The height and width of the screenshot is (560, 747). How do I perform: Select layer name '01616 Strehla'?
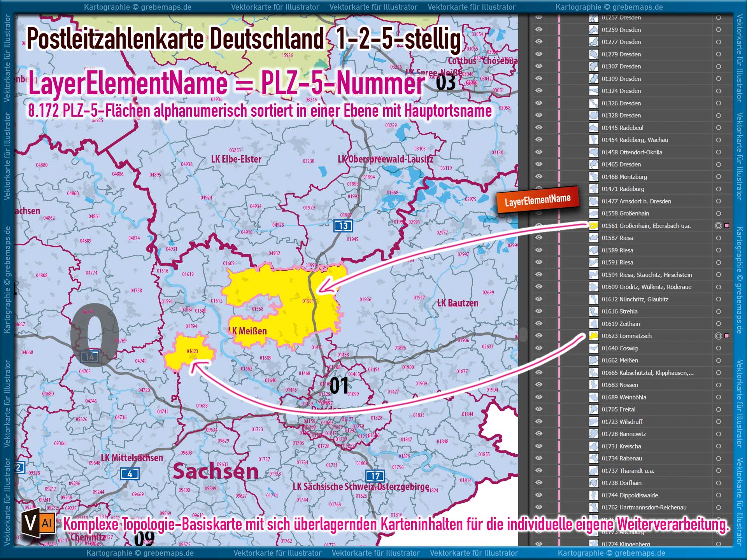[x=619, y=311]
